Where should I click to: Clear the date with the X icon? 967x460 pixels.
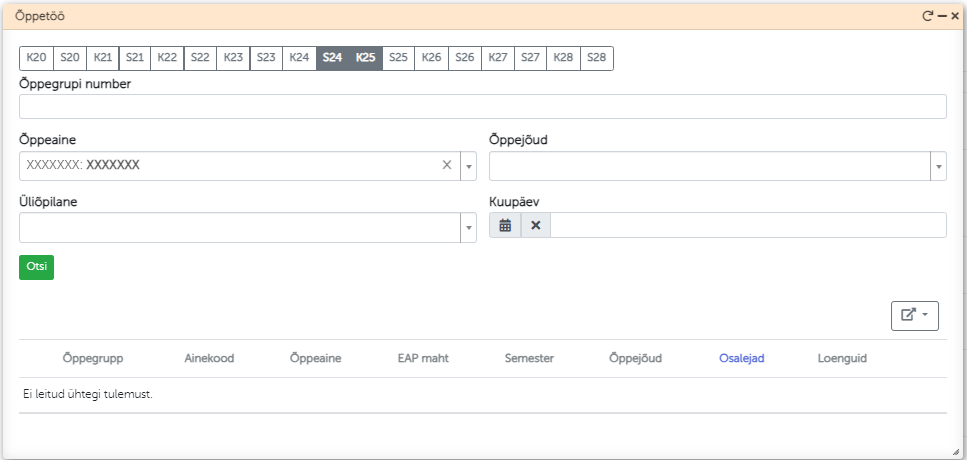(535, 226)
